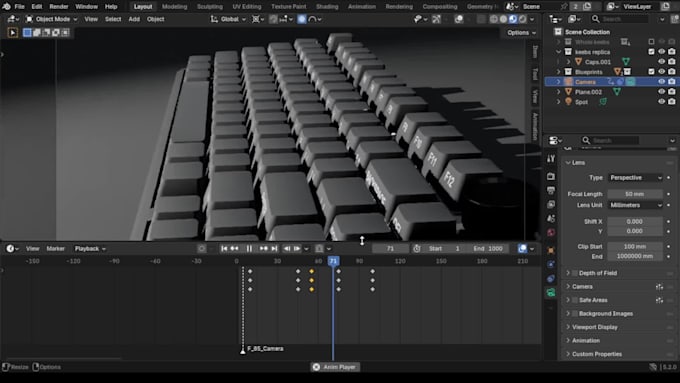Switch to the Modeling workspace tab
Screen dimensions: 680x383
(x=174, y=7)
